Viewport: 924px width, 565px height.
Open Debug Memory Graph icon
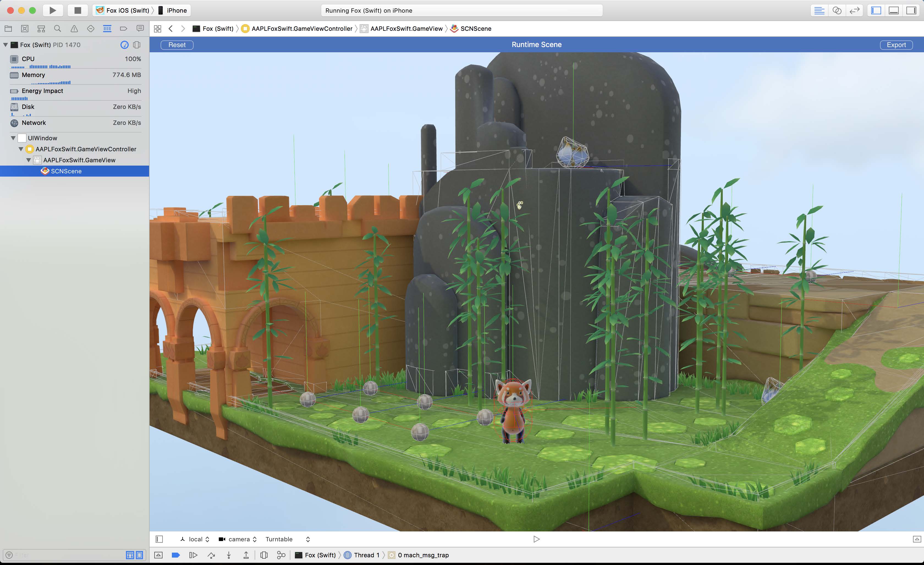(281, 555)
